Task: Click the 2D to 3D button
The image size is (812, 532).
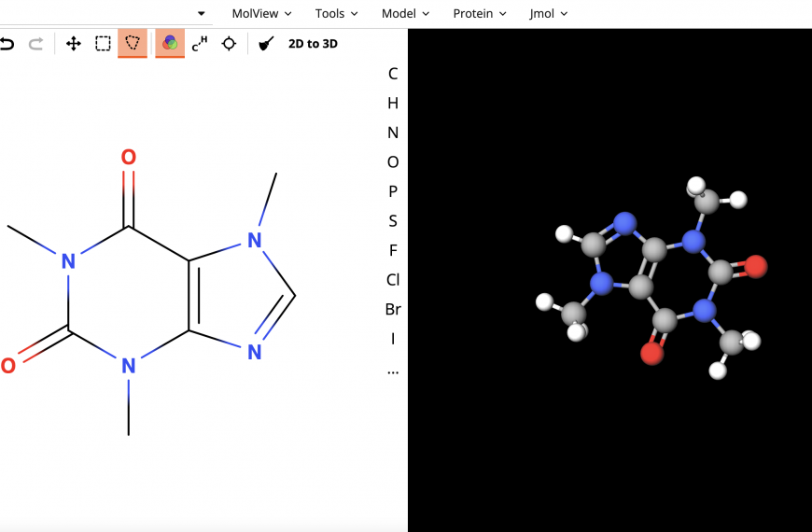Action: click(313, 44)
